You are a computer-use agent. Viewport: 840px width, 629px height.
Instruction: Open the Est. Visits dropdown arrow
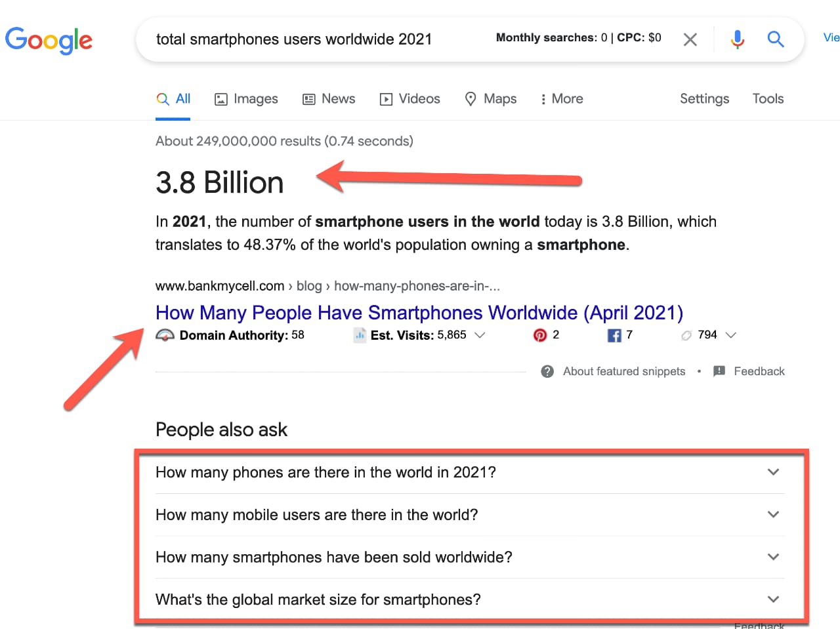[x=480, y=335]
